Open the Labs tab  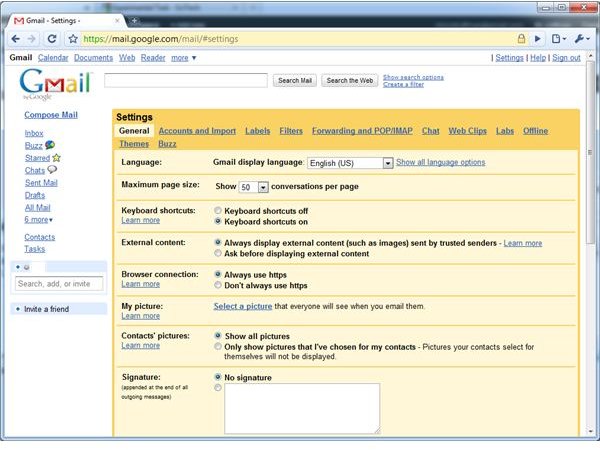(x=505, y=131)
